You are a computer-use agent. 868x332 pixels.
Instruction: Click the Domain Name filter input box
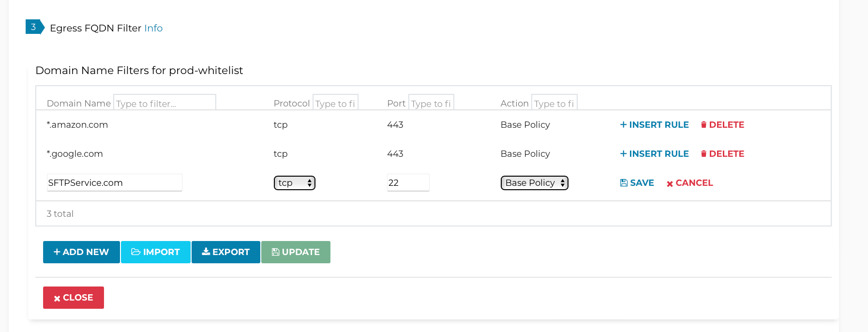click(x=164, y=102)
